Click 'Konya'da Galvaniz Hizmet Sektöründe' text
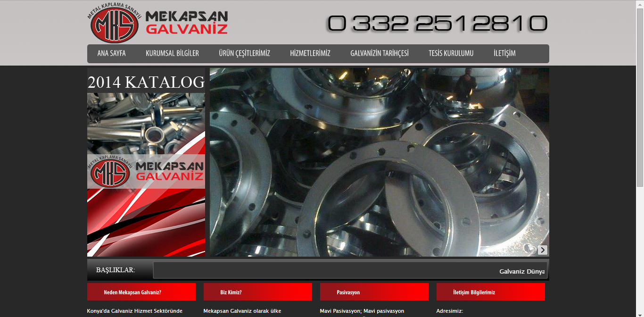Screen dimensions: 644x317 [x=135, y=311]
